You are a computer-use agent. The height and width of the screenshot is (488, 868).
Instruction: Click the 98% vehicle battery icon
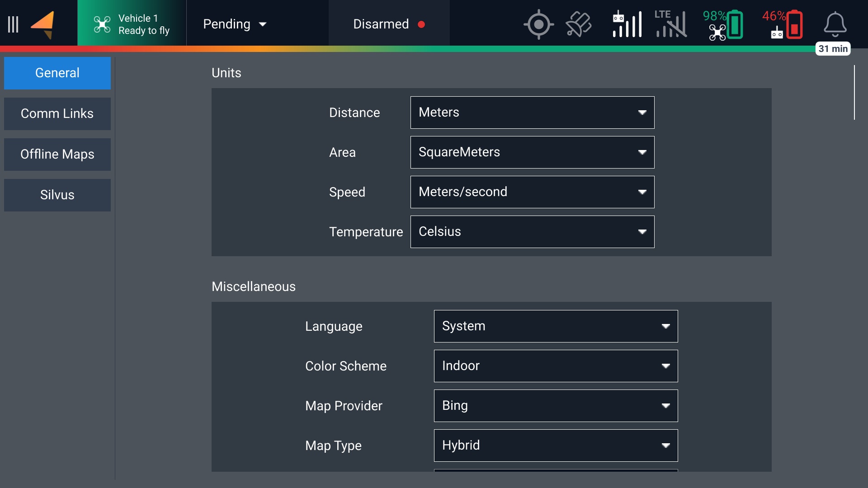pyautogui.click(x=723, y=24)
